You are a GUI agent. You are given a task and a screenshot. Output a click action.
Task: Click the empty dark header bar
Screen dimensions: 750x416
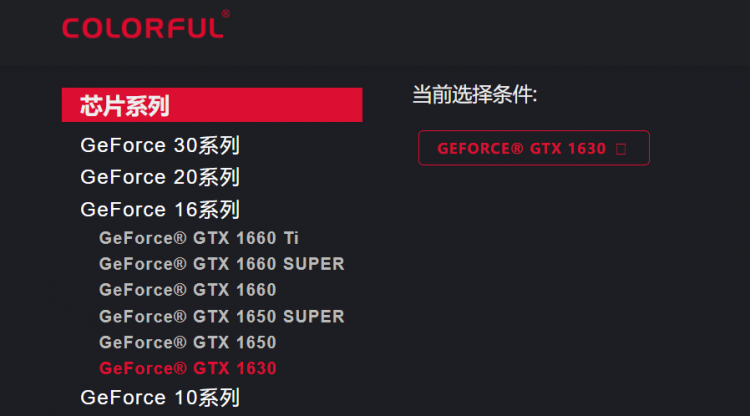pyautogui.click(x=480, y=30)
